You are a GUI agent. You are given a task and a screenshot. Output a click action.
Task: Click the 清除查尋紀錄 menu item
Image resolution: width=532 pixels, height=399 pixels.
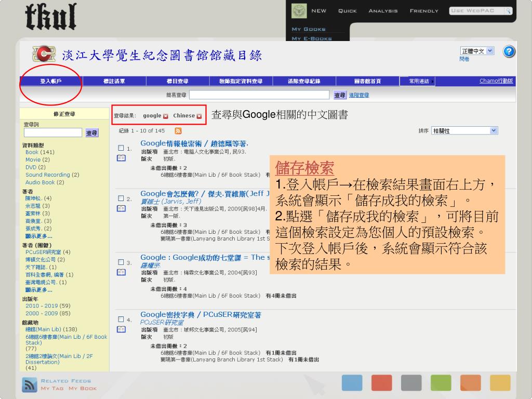tap(304, 81)
